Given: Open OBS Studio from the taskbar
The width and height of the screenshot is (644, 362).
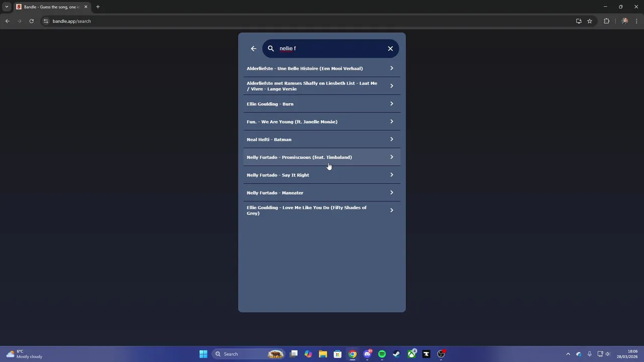Looking at the screenshot, I should pos(441,354).
